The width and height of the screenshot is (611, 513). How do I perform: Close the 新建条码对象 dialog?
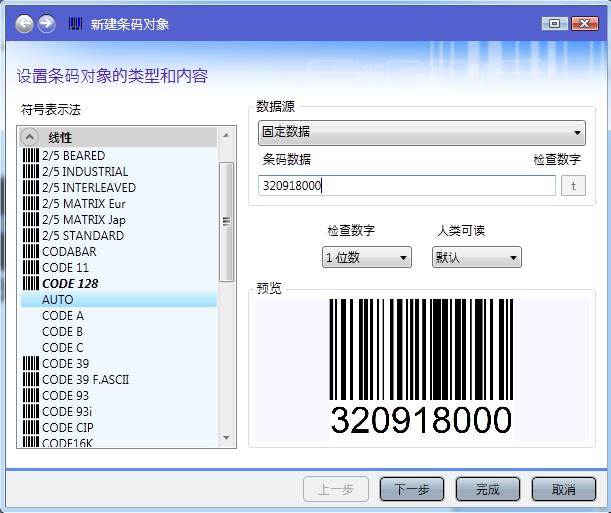[585, 23]
